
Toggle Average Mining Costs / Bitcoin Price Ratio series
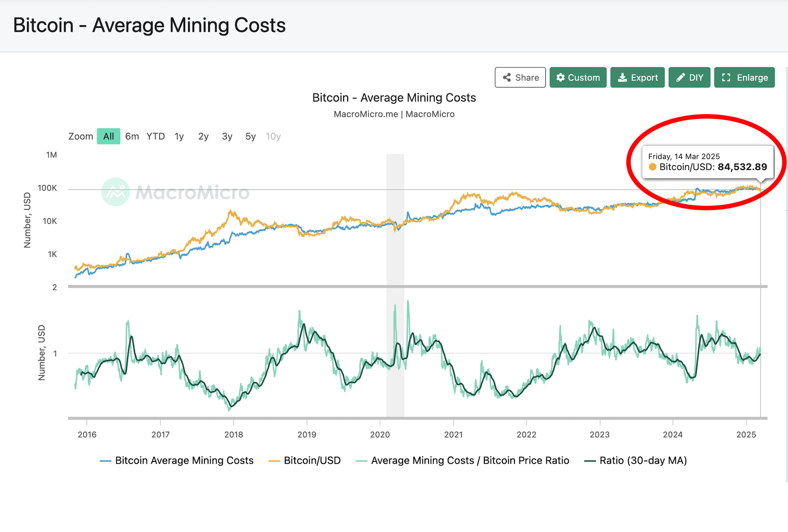(463, 461)
